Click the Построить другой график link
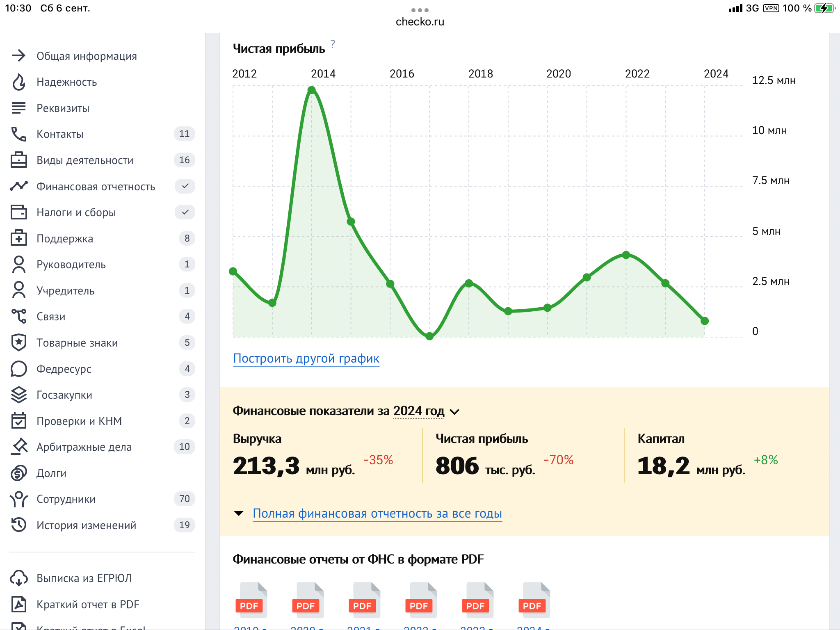 coord(306,358)
